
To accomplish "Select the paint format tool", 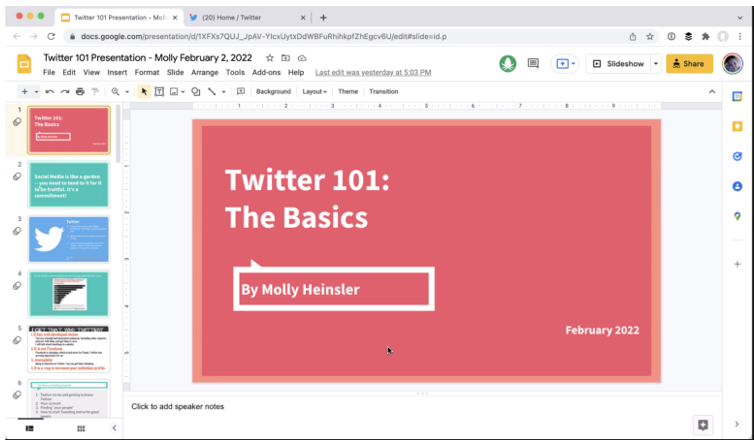I will 95,91.
